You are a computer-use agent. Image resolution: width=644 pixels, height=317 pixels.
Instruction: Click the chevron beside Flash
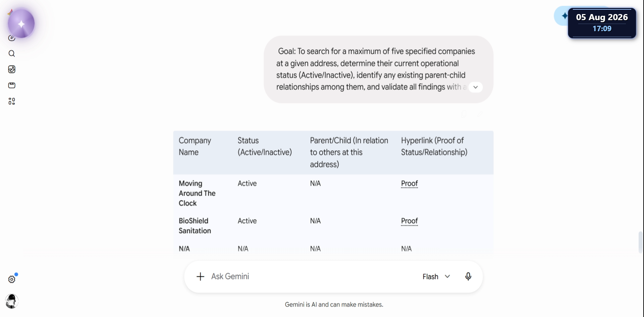tap(447, 276)
